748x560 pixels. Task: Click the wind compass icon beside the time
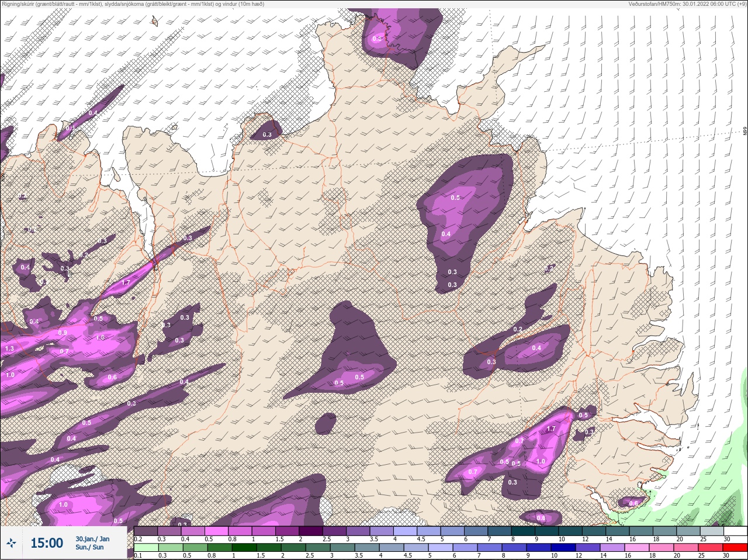click(x=12, y=544)
